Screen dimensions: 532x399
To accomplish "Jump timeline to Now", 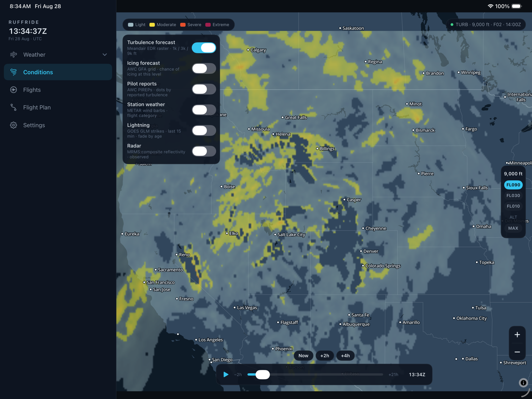I will (303, 356).
